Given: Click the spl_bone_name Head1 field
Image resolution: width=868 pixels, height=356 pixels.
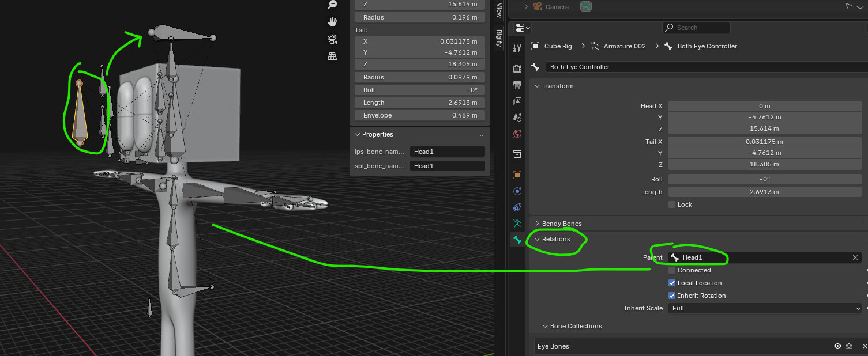Looking at the screenshot, I should (x=448, y=166).
